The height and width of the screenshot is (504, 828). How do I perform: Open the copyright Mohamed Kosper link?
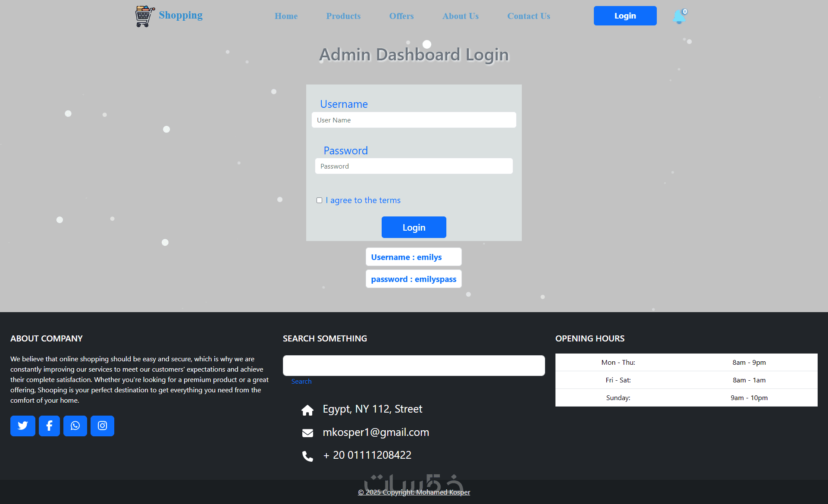tap(414, 492)
